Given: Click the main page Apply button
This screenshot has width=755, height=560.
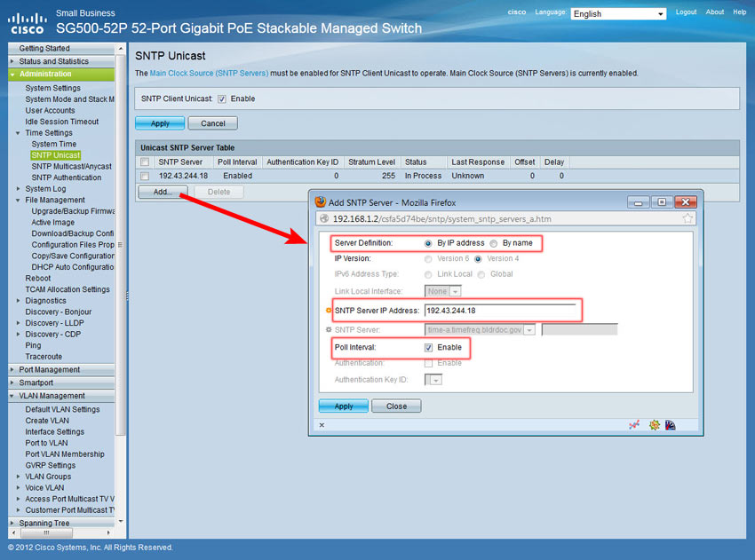Looking at the screenshot, I should (160, 123).
